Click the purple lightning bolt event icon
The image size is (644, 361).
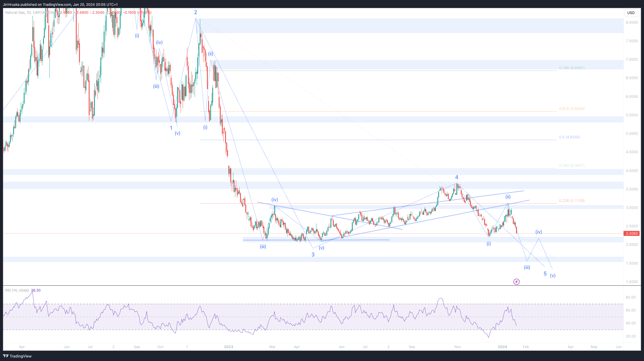(x=516, y=282)
